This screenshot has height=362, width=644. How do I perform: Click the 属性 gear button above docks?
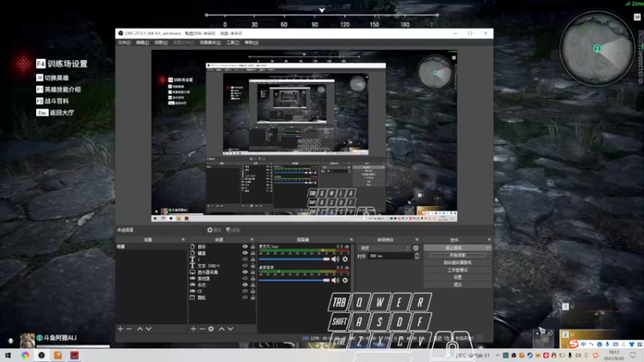pyautogui.click(x=213, y=230)
